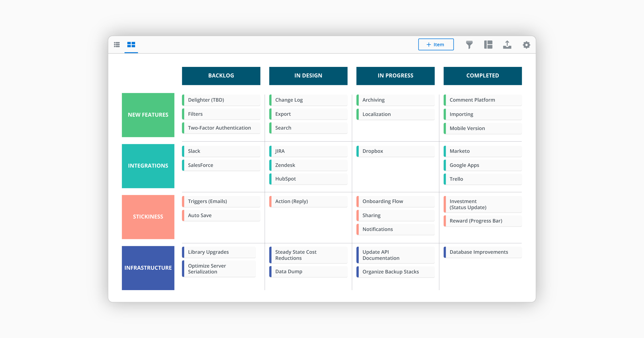Open the layout panel icon
644x338 pixels.
pos(488,45)
